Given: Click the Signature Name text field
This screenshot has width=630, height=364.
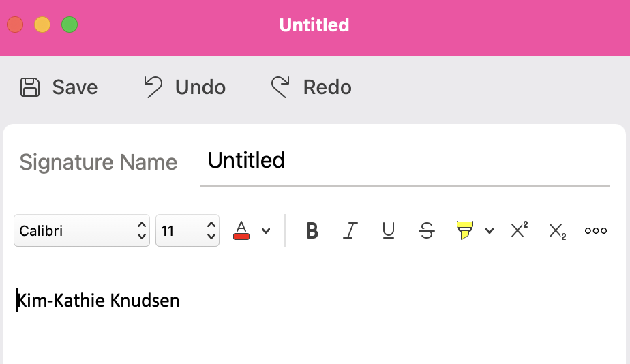Looking at the screenshot, I should click(x=404, y=161).
